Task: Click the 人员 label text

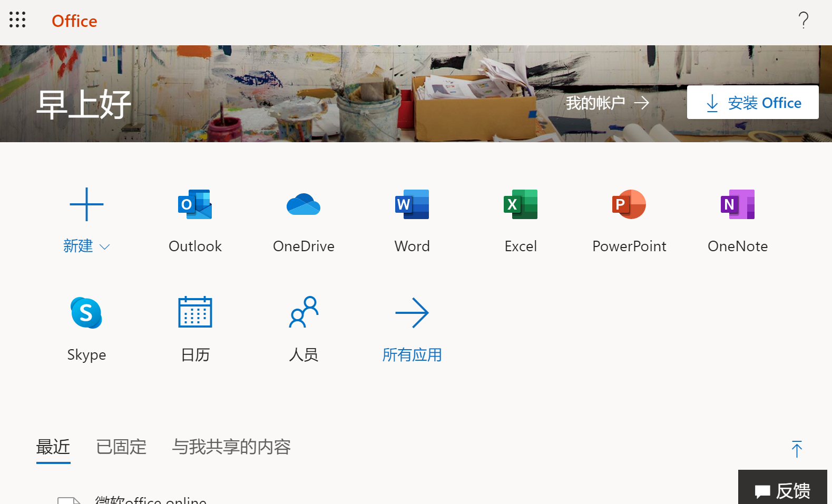Action: pos(304,355)
